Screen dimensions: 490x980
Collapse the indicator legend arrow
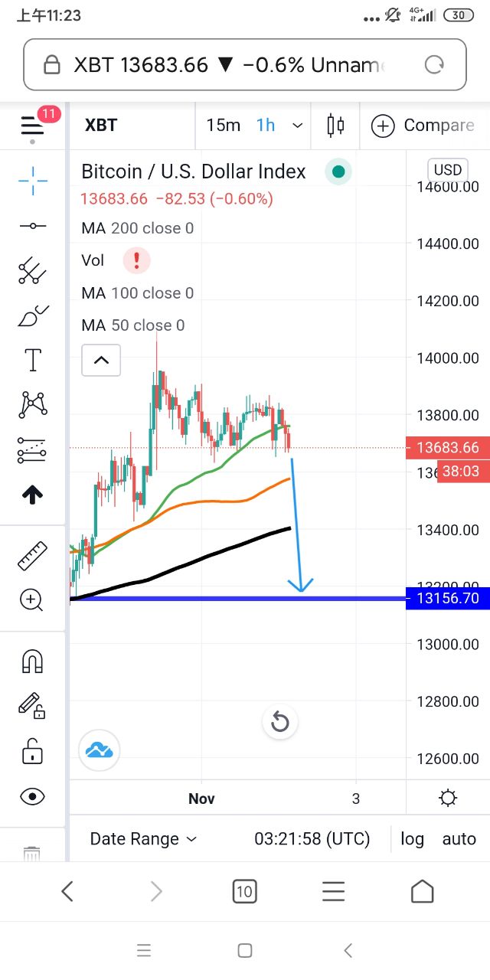tap(101, 360)
